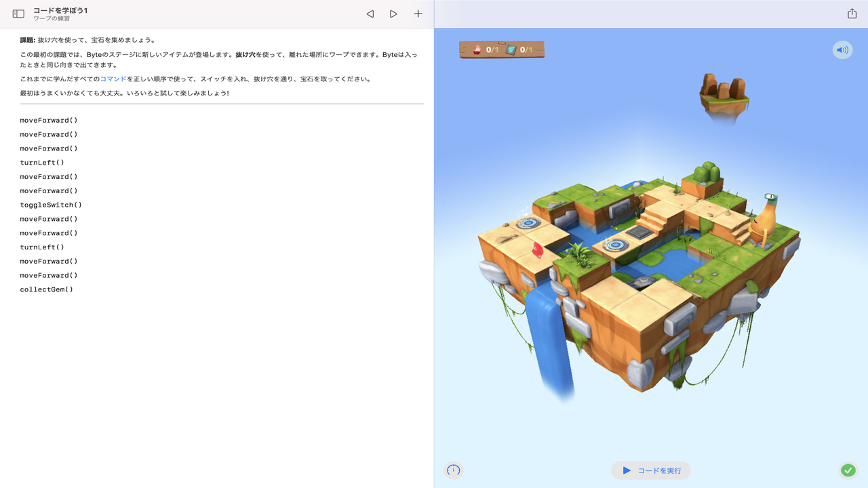Open the share icon
This screenshot has height=488, width=868.
click(852, 14)
